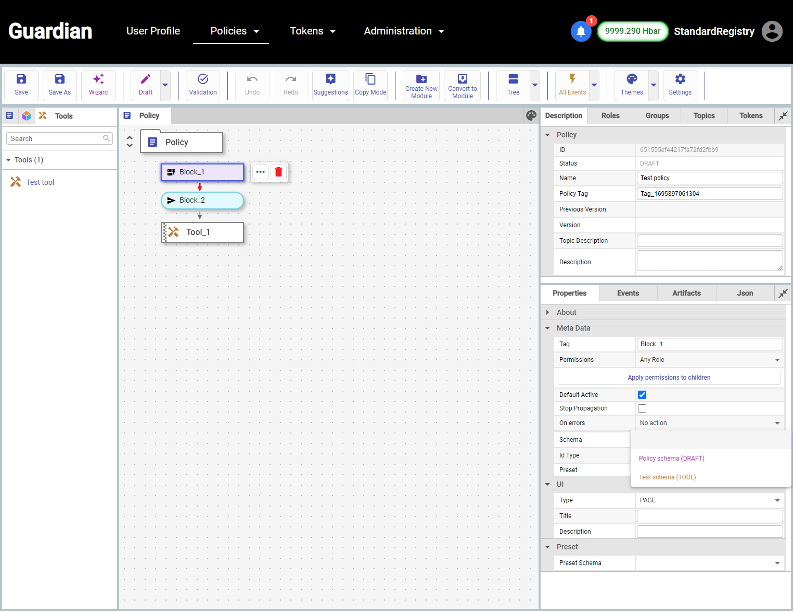The width and height of the screenshot is (794, 612).
Task: Switch to the Events tab
Action: 628,293
